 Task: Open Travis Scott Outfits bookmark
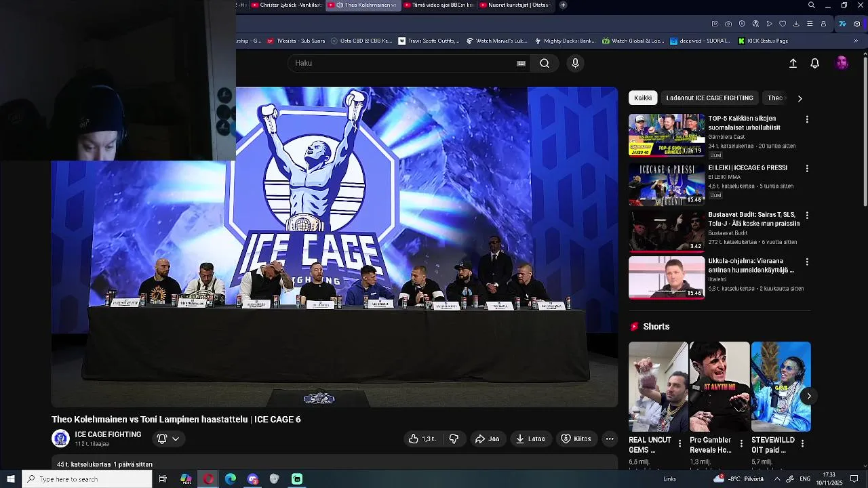click(x=429, y=41)
